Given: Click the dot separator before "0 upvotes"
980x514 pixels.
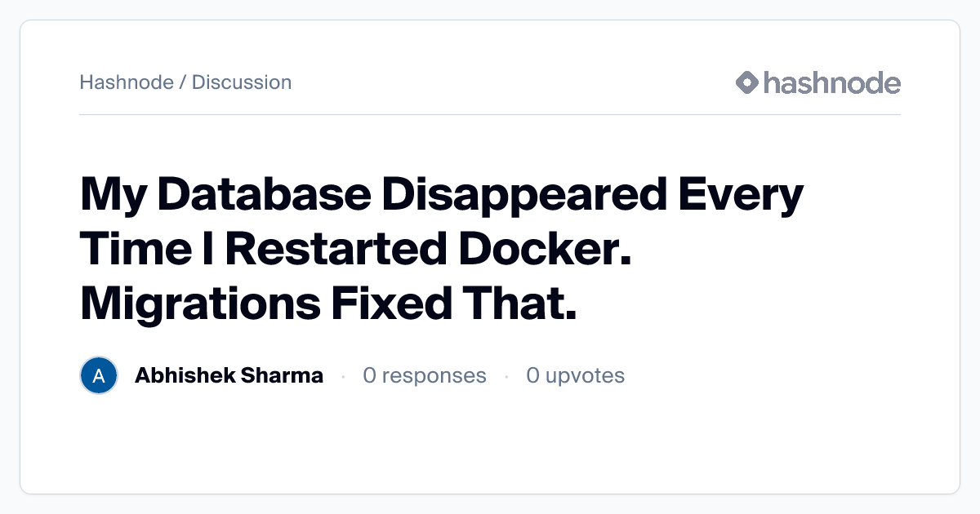Looking at the screenshot, I should [506, 376].
